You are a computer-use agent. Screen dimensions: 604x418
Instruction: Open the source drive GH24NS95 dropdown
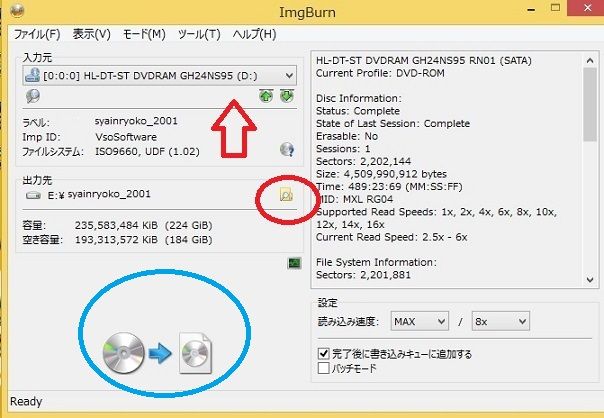click(x=159, y=76)
